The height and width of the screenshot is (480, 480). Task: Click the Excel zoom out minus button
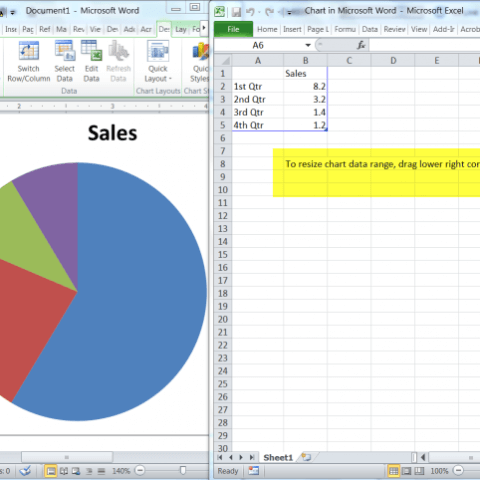pos(459,471)
